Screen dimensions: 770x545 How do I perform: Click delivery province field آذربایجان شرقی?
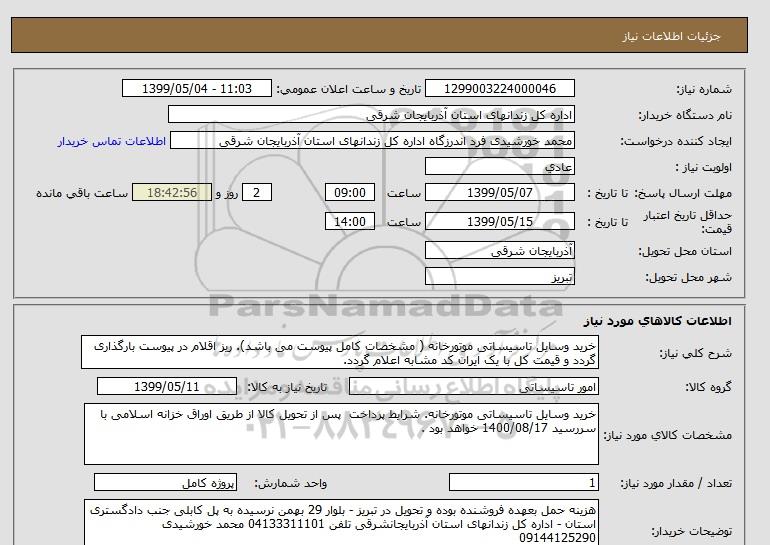[499, 250]
